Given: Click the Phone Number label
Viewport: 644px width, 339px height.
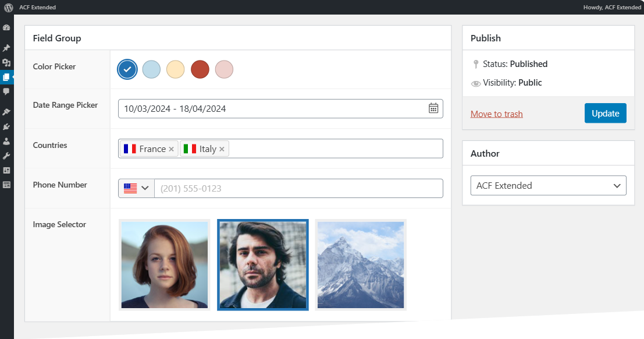Looking at the screenshot, I should pos(60,185).
